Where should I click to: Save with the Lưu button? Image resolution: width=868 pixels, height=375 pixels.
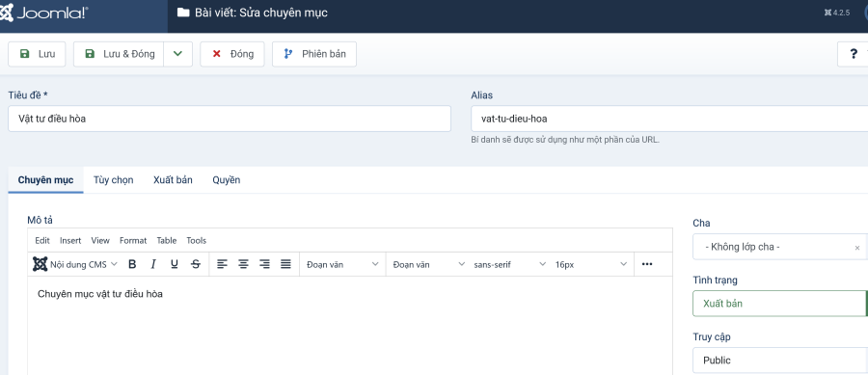37,54
